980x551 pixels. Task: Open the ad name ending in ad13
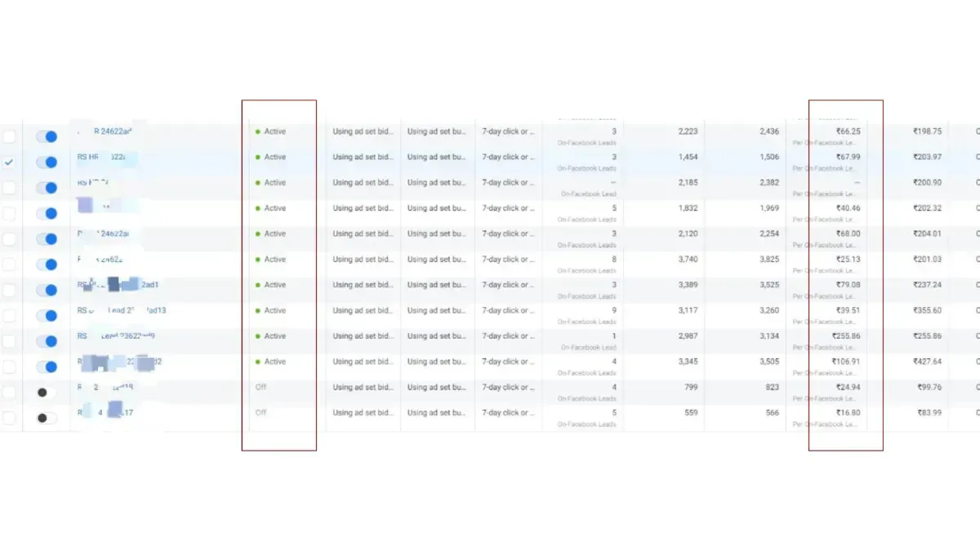(122, 310)
